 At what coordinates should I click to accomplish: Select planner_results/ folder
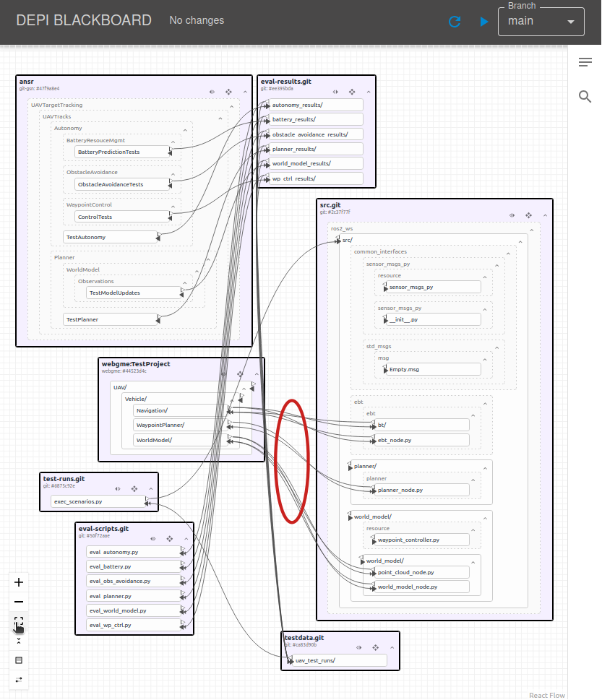coord(316,149)
